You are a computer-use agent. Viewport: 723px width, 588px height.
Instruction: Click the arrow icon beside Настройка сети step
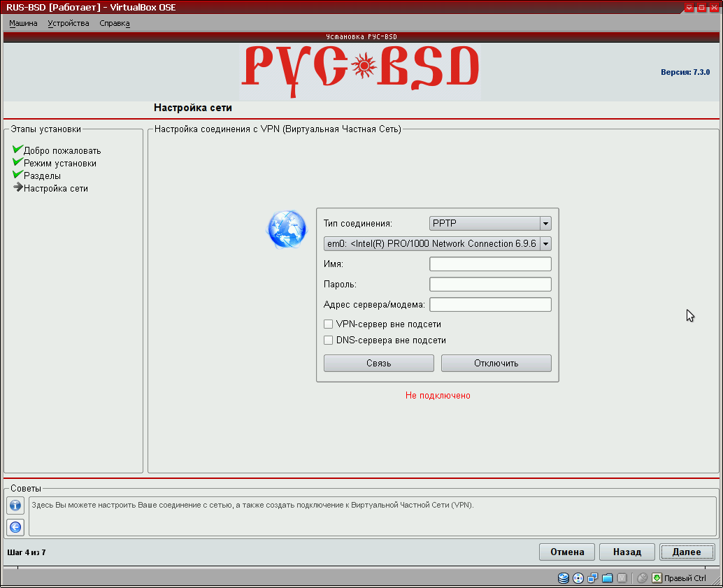[x=18, y=187]
